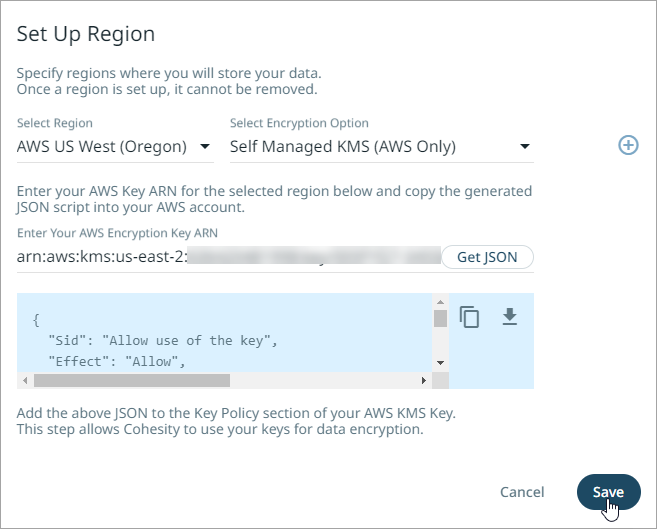Click the horizontal scrollbar track right of thumb

pyautogui.click(x=320, y=380)
